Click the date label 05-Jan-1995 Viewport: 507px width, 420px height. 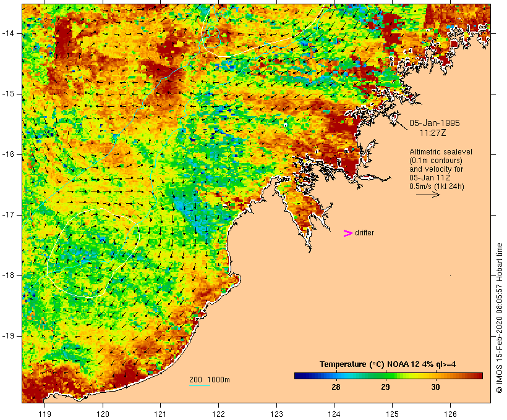pyautogui.click(x=434, y=123)
